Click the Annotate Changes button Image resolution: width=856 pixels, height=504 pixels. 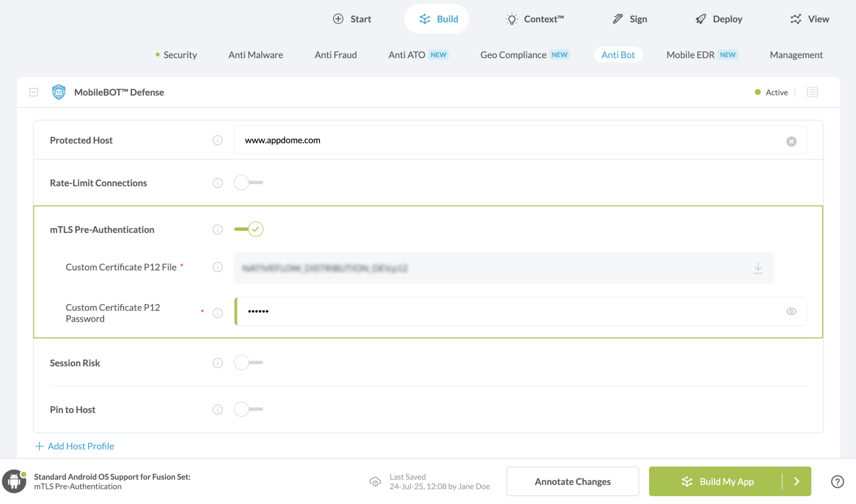coord(573,481)
